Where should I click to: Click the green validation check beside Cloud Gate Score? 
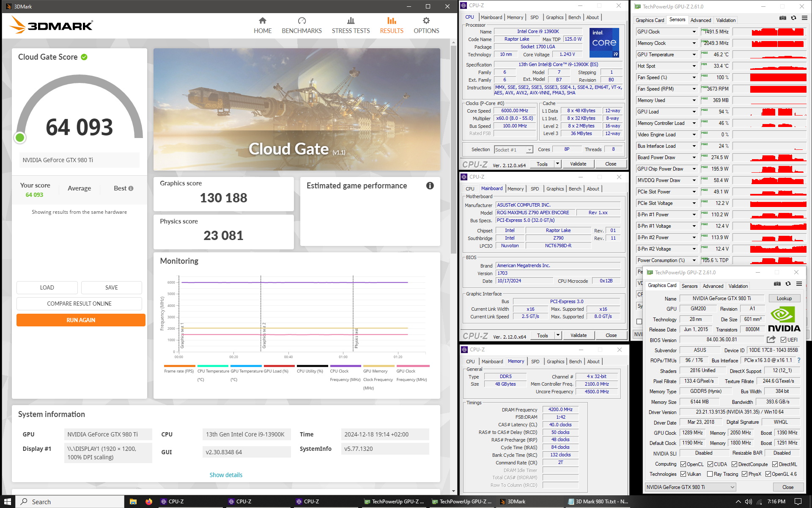[x=84, y=57]
